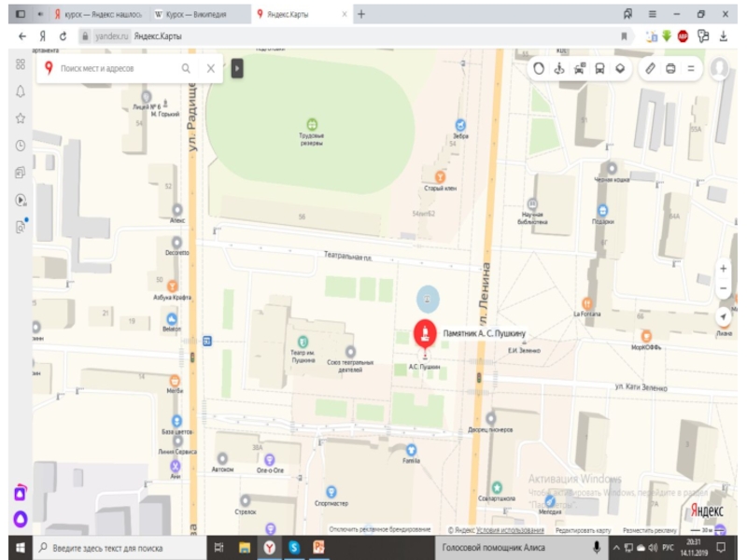
Task: Click the Трудовые резервы stadium marker
Action: pos(312,125)
